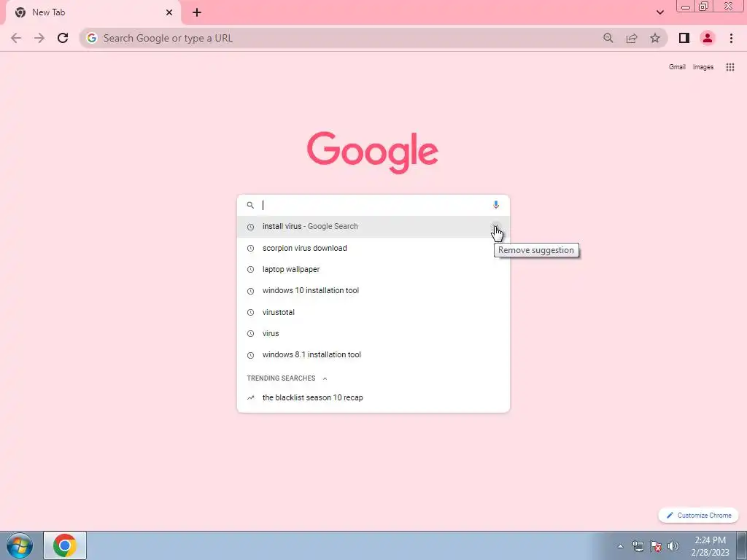Share this page using the share icon
The width and height of the screenshot is (747, 560).
click(x=632, y=38)
